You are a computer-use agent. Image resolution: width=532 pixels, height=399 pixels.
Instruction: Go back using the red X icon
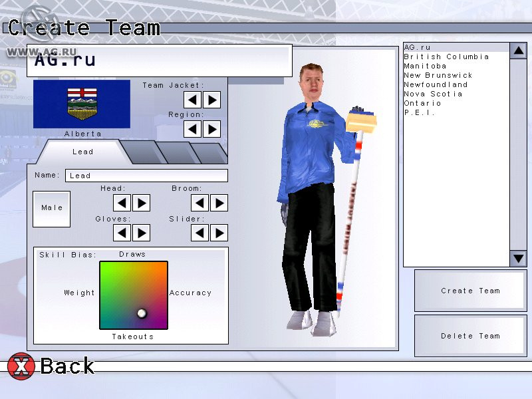21,366
